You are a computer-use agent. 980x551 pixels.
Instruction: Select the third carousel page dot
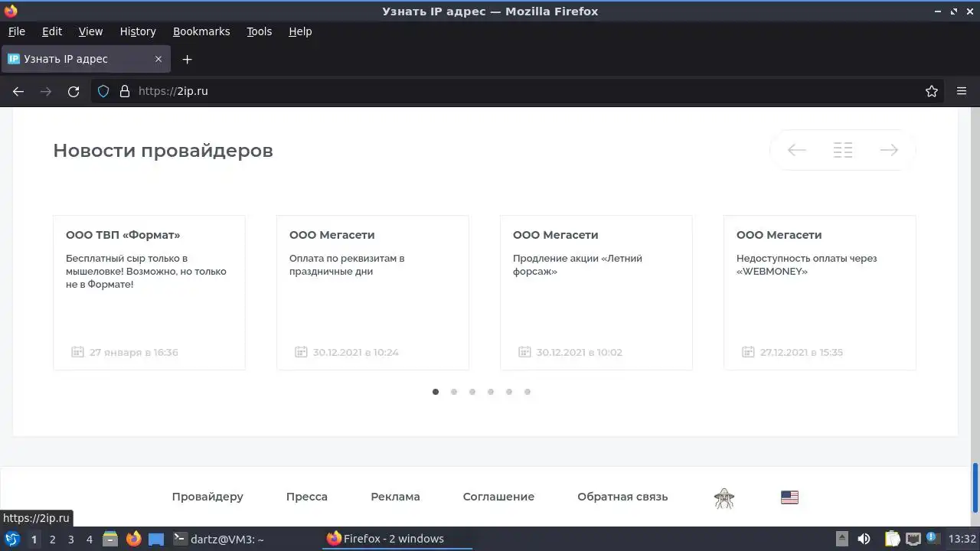coord(472,392)
